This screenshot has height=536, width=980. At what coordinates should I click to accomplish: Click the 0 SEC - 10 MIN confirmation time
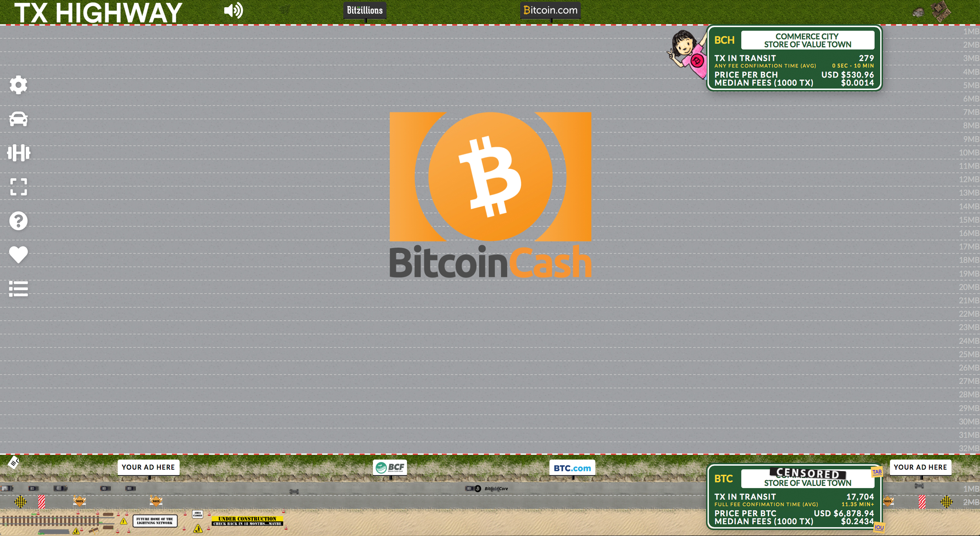[x=853, y=66]
